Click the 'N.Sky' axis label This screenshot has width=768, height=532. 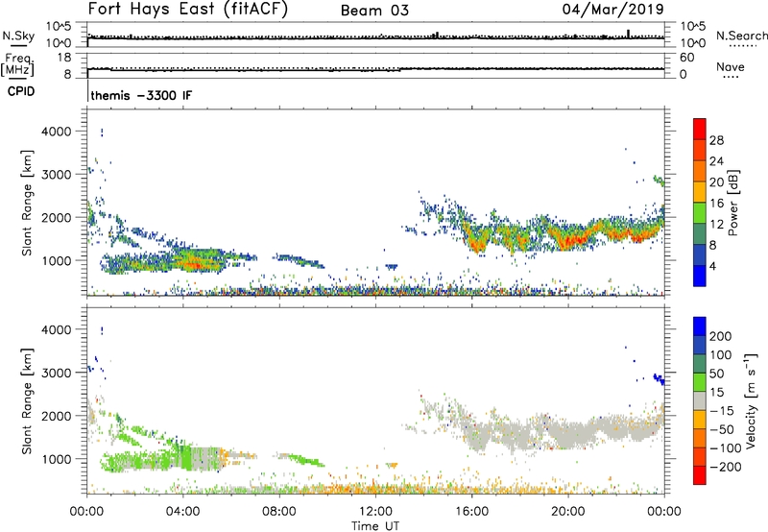(18, 36)
